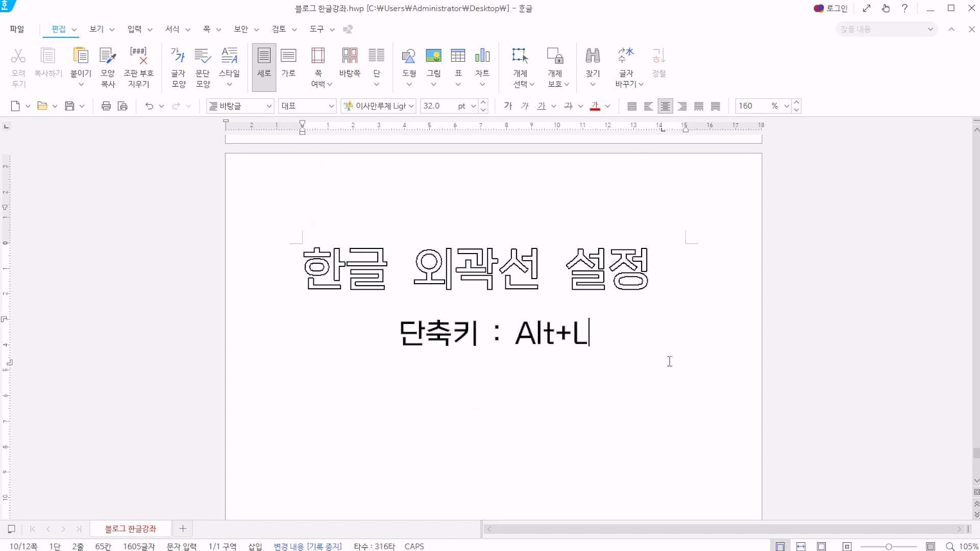Select the 블로그 한글강좌 document tab

[x=131, y=529]
